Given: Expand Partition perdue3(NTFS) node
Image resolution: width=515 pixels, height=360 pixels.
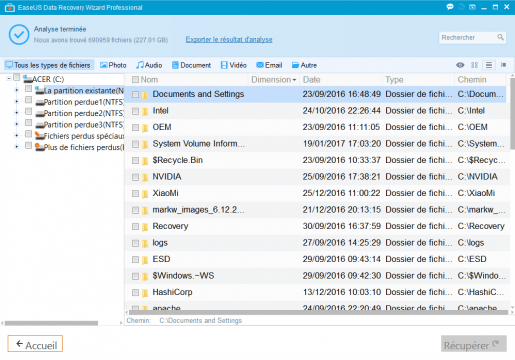Looking at the screenshot, I should coord(16,124).
